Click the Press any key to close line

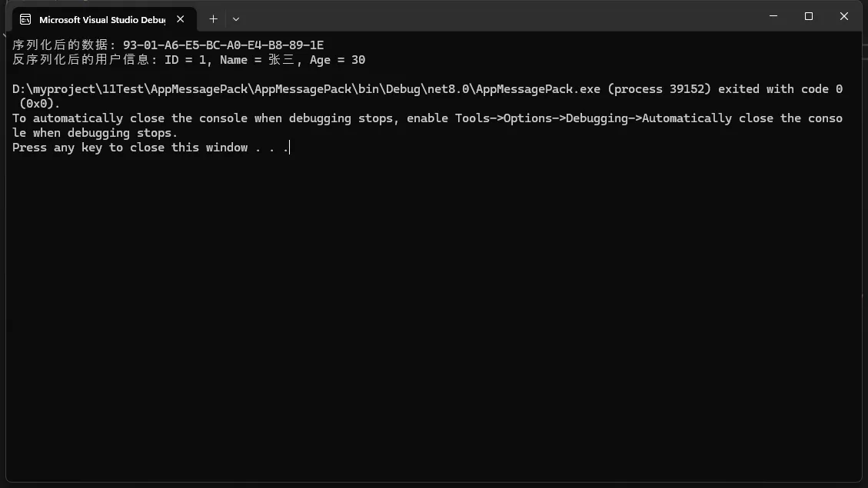tap(150, 148)
